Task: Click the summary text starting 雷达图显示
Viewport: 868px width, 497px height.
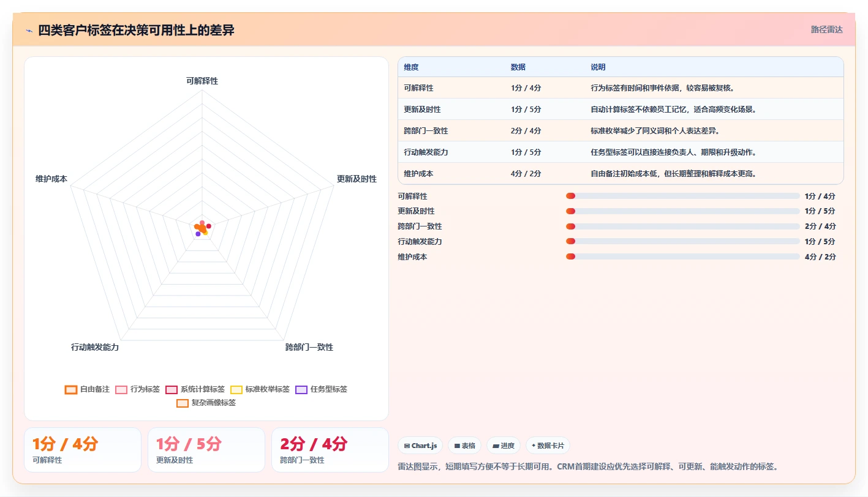Action: pos(588,466)
